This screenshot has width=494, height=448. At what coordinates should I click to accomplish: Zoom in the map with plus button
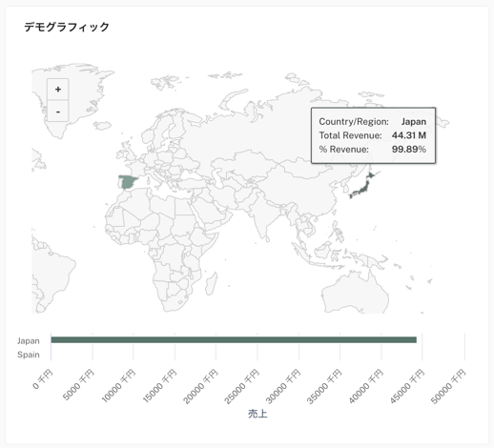pos(58,90)
